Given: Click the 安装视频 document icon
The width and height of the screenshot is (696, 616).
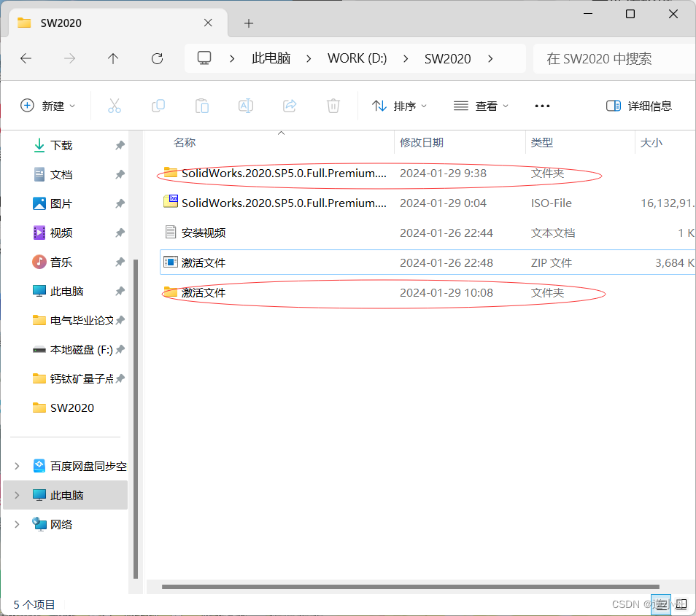Looking at the screenshot, I should tap(171, 232).
